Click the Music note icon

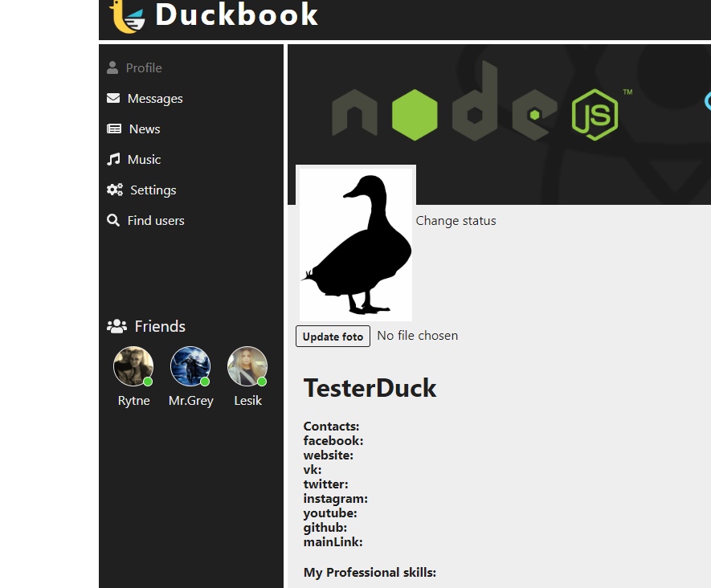click(x=113, y=159)
